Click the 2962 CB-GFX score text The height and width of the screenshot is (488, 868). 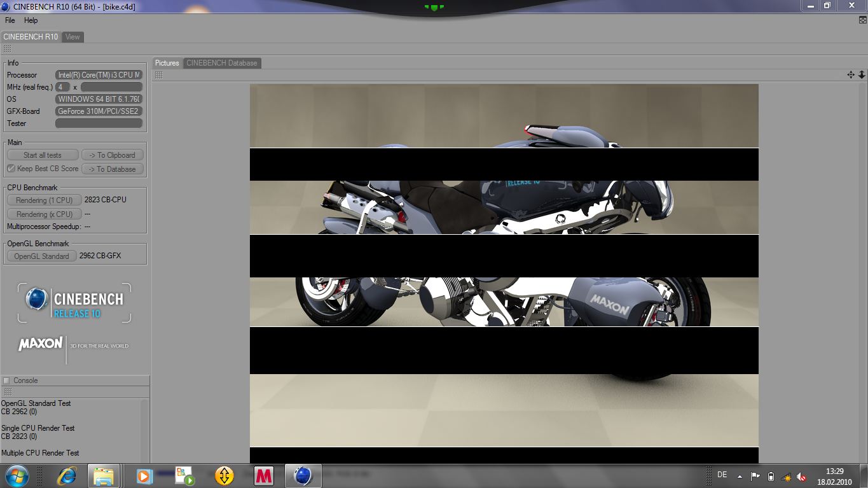pyautogui.click(x=100, y=256)
